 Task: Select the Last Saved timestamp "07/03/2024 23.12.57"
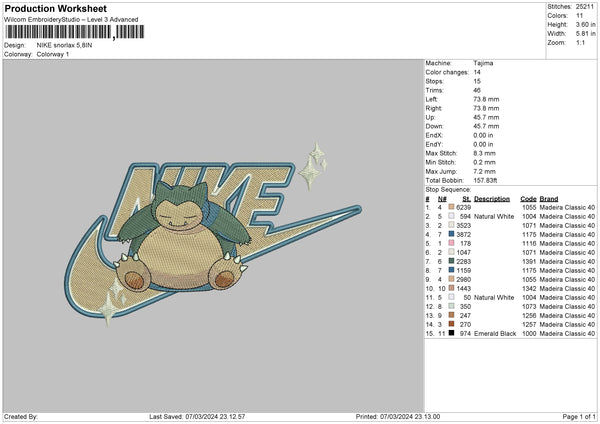(215, 416)
